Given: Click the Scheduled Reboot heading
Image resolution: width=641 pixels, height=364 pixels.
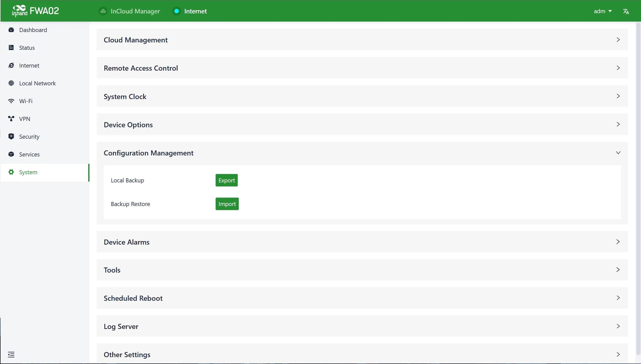Looking at the screenshot, I should click(133, 298).
